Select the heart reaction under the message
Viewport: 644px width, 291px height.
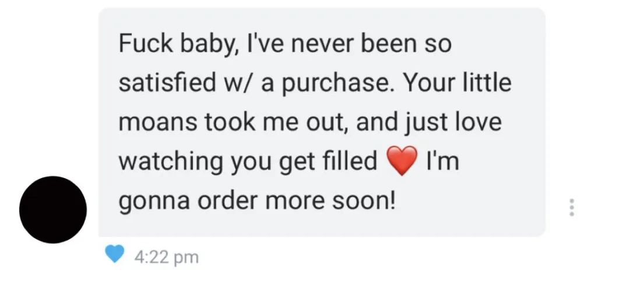[115, 254]
